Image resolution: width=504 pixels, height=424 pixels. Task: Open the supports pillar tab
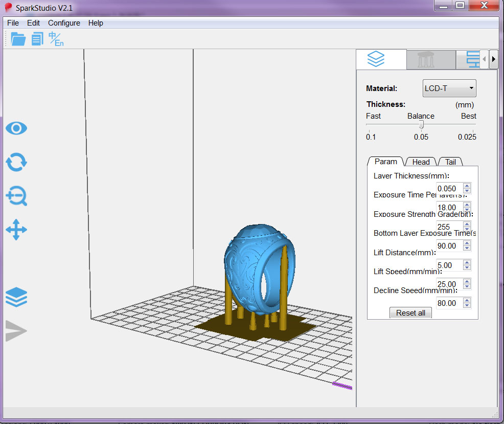coord(431,59)
